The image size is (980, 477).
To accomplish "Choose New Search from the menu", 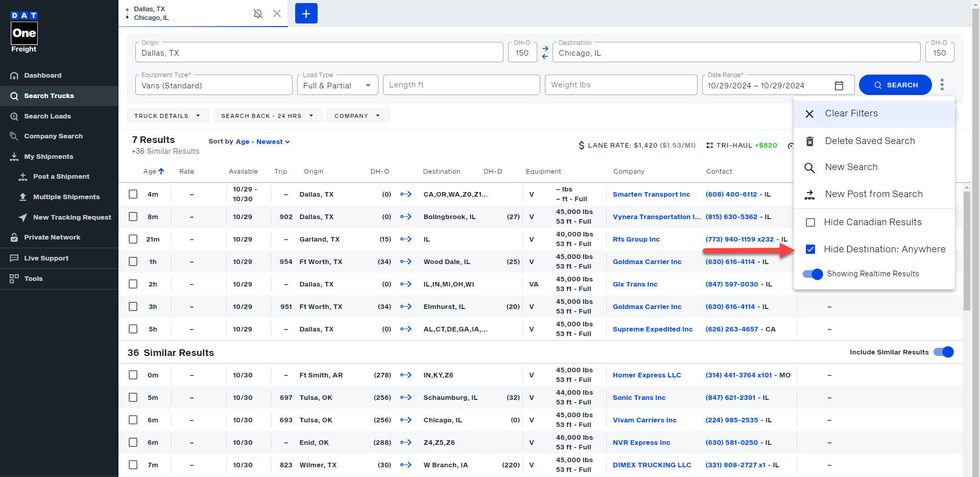I will [x=874, y=168].
